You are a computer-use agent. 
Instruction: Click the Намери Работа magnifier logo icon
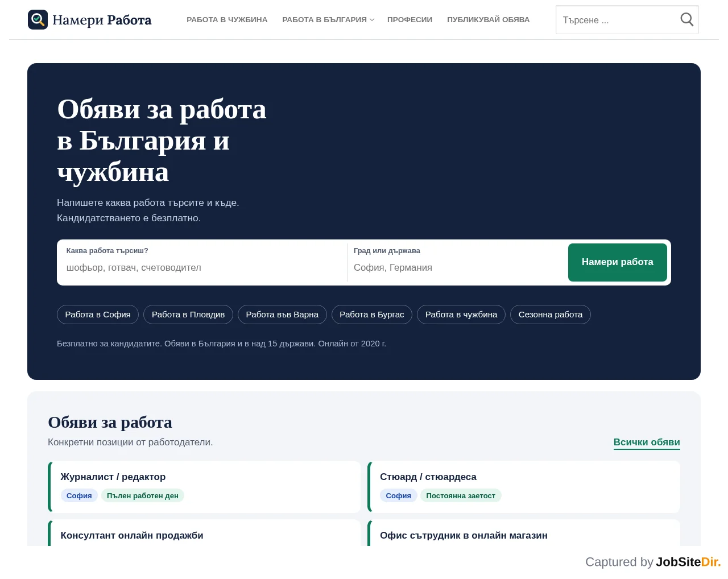click(38, 19)
